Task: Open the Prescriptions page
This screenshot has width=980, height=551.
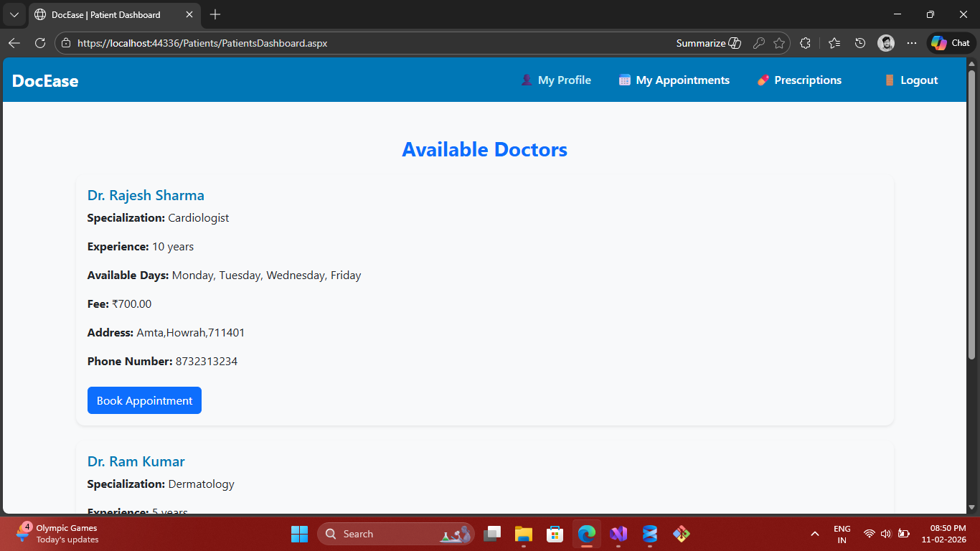Action: (x=799, y=80)
